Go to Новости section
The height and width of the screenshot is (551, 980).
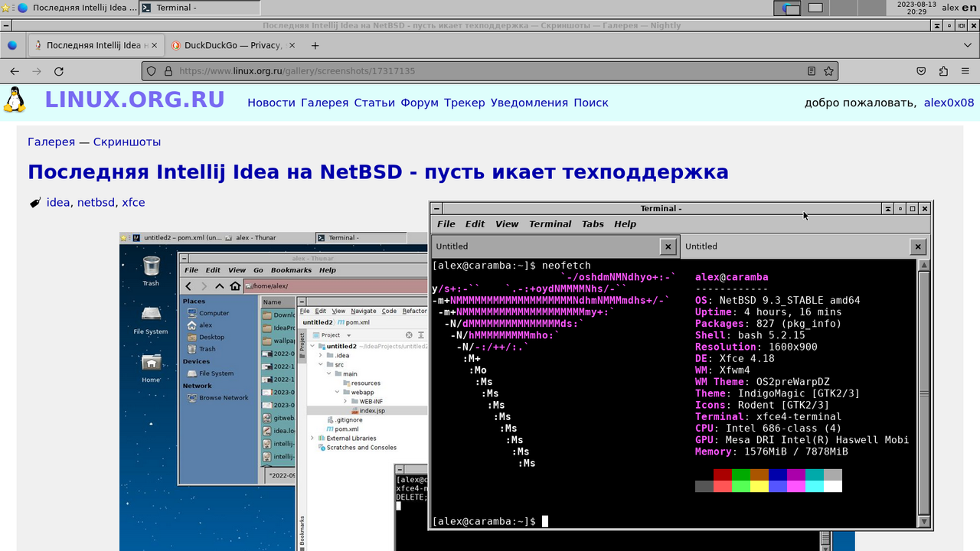coord(271,103)
